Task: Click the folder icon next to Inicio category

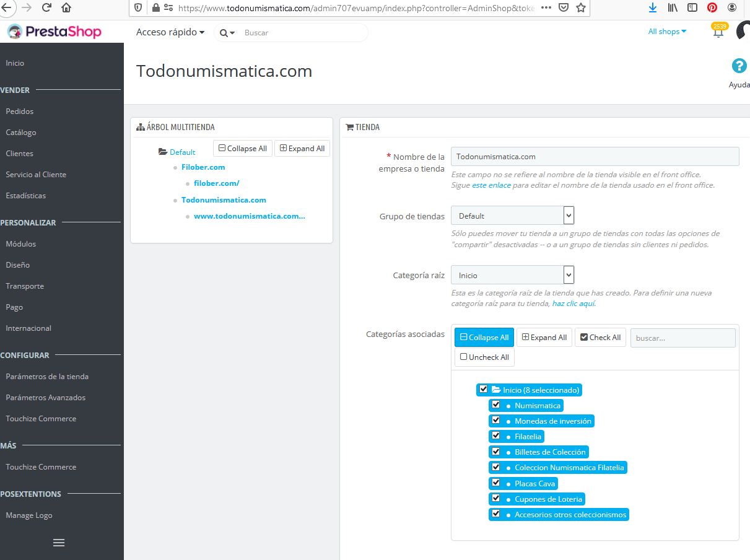Action: [496, 390]
